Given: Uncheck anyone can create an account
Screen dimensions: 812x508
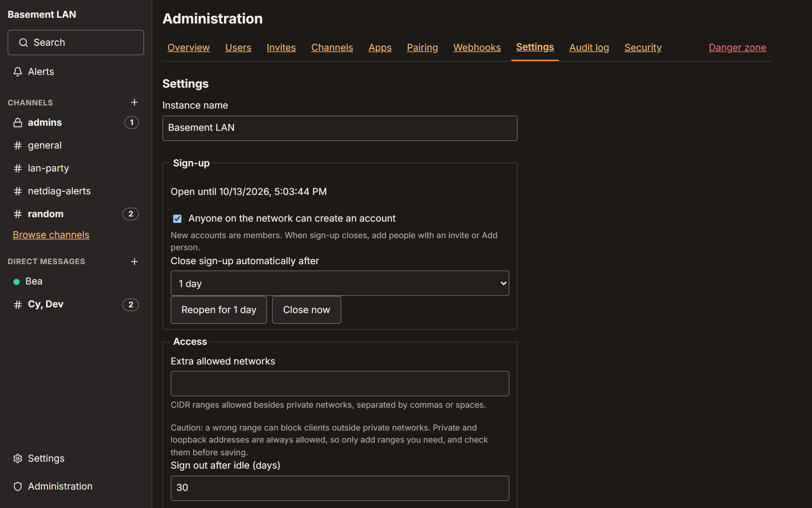Looking at the screenshot, I should pyautogui.click(x=177, y=219).
